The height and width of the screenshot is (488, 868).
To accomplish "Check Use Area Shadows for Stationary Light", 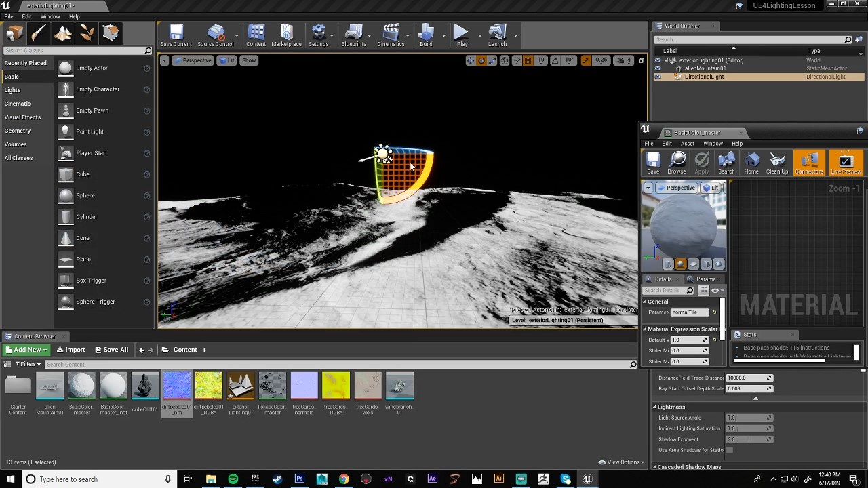I will 730,450.
